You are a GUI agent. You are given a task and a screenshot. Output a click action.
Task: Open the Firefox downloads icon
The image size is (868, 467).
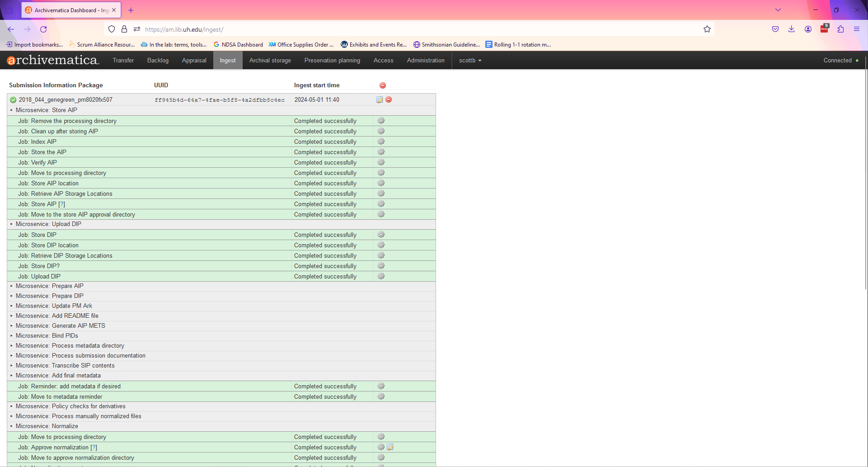(x=791, y=29)
